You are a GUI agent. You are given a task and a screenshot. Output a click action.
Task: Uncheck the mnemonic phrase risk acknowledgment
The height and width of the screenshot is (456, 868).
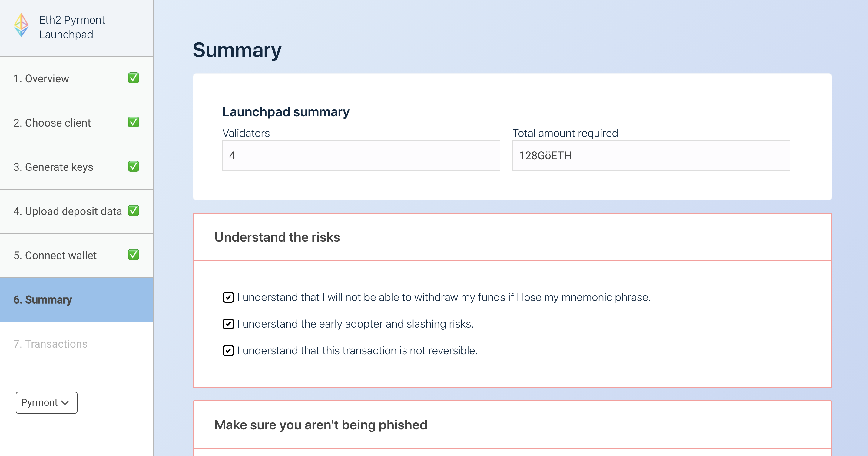pyautogui.click(x=228, y=297)
